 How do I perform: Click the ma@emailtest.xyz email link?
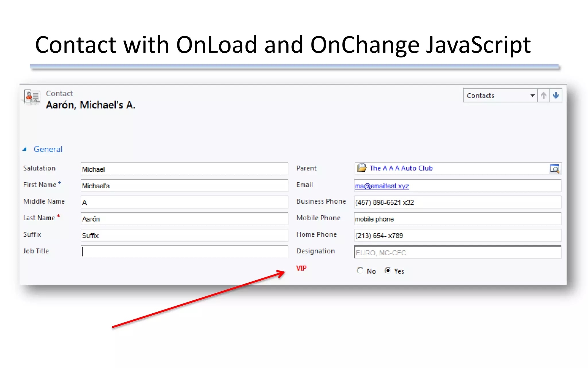(x=382, y=186)
